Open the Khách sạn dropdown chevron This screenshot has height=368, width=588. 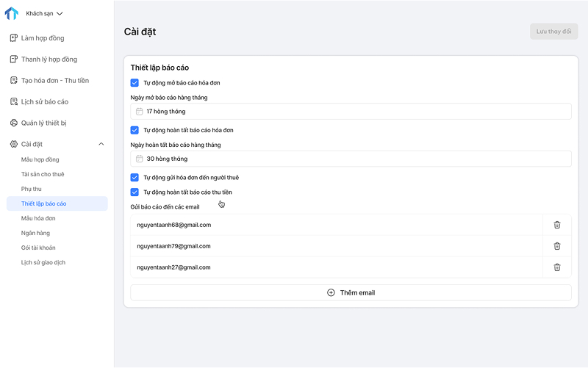pos(60,13)
